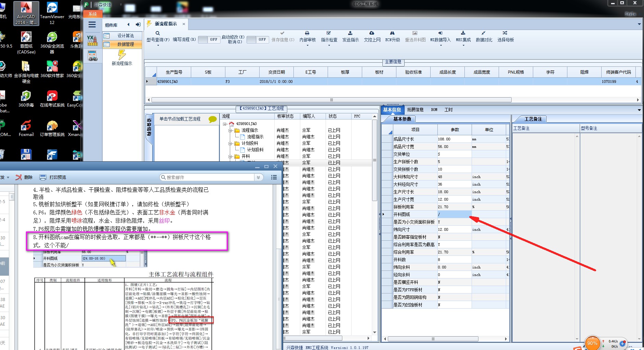Image resolution: width=644 pixels, height=350 pixels.
Task: Click 保存信息 checkmark icon
Action: click(282, 33)
